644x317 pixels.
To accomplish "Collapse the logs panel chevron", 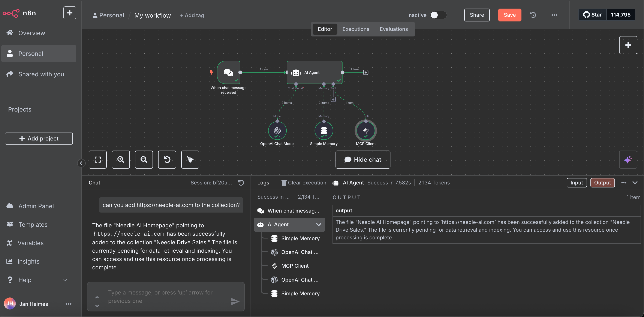I will tap(635, 183).
